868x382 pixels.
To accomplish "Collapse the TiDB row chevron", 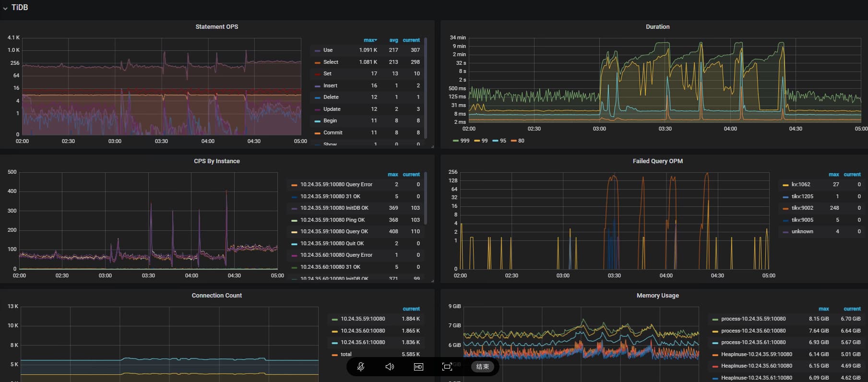I will coord(5,8).
